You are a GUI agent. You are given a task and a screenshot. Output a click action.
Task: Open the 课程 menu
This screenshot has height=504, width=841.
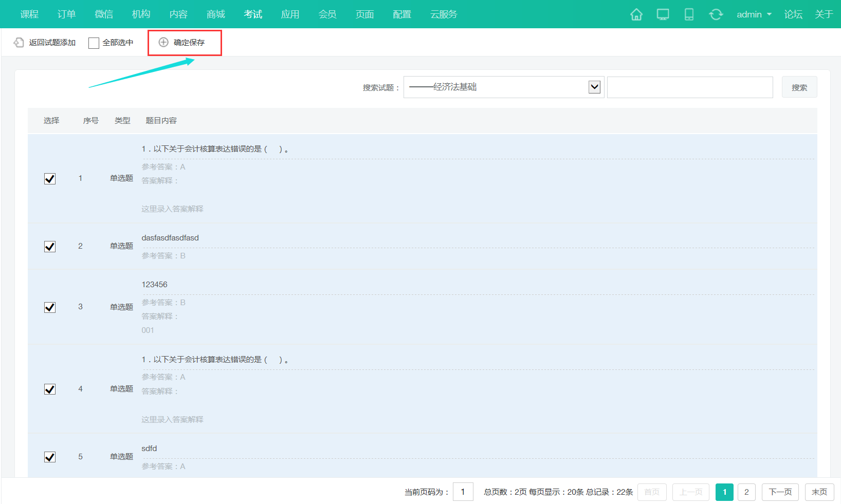click(29, 14)
